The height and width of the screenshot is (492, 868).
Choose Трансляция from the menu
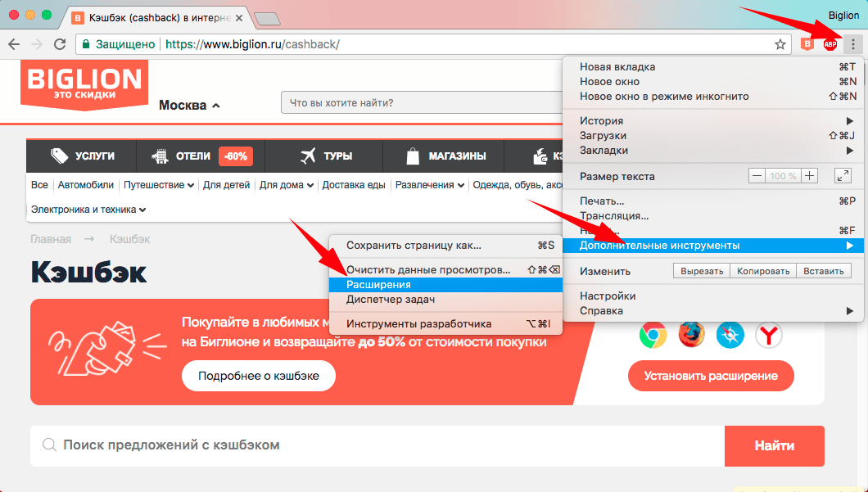713,216
